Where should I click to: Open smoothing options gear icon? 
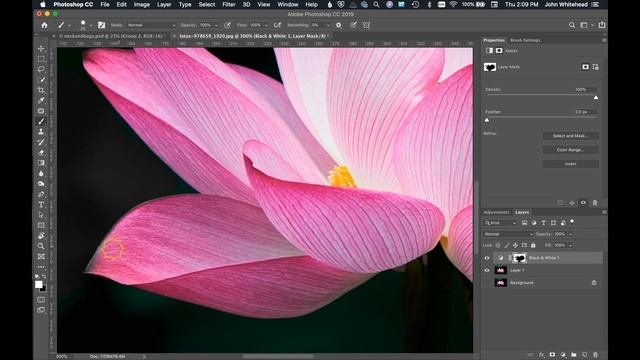click(339, 25)
